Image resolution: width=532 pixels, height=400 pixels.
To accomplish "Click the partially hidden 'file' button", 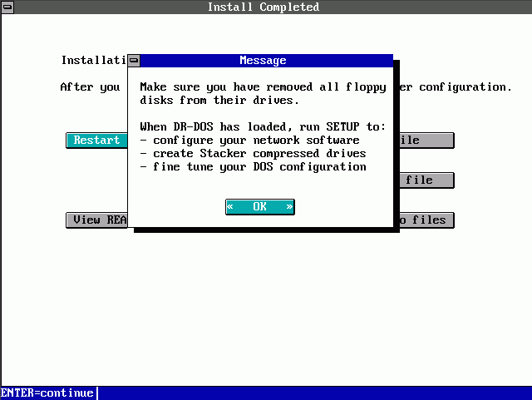I will [426, 180].
